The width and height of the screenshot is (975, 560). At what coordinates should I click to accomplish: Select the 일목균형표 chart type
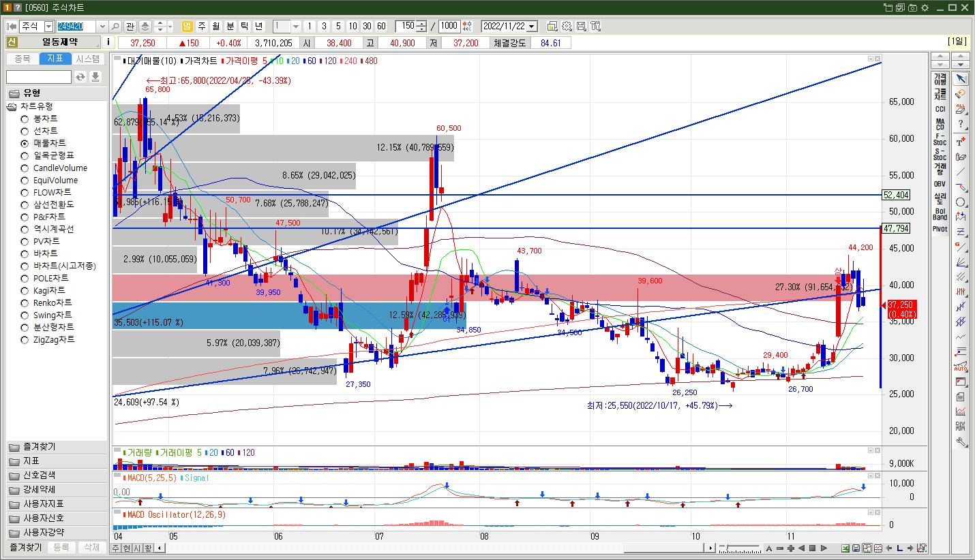pyautogui.click(x=48, y=155)
